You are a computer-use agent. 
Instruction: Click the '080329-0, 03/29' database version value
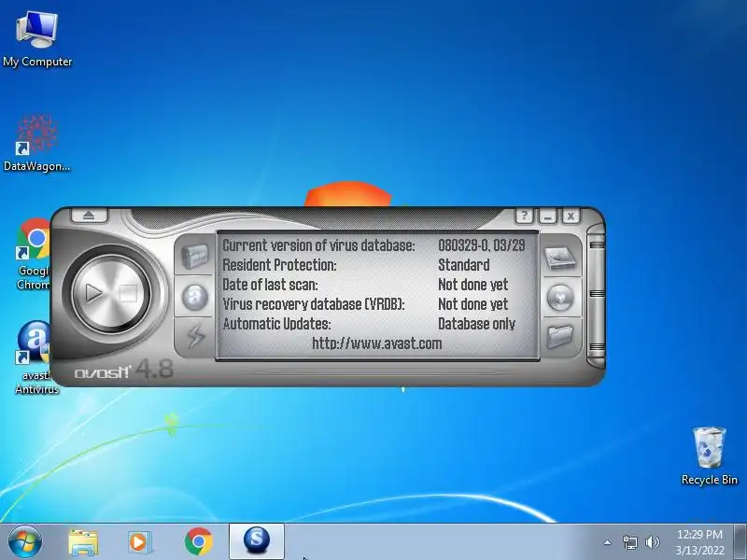click(481, 245)
